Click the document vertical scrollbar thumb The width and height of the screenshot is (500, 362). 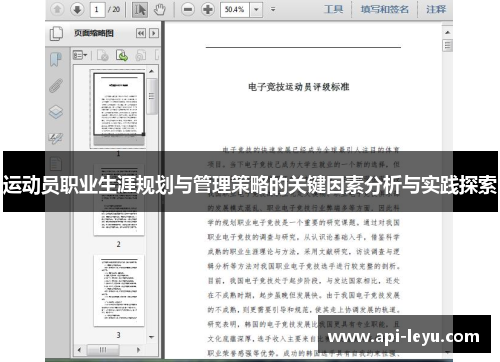(447, 45)
